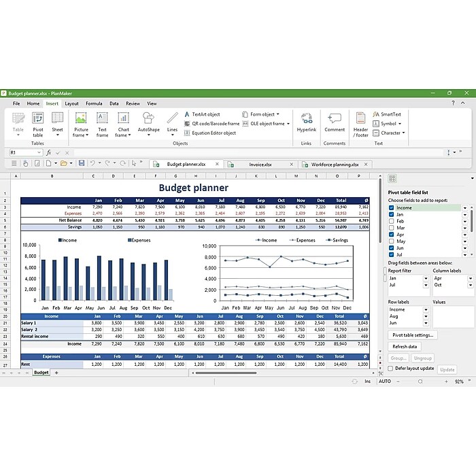476x476 pixels.
Task: Open Pivot table settings
Action: (x=413, y=335)
